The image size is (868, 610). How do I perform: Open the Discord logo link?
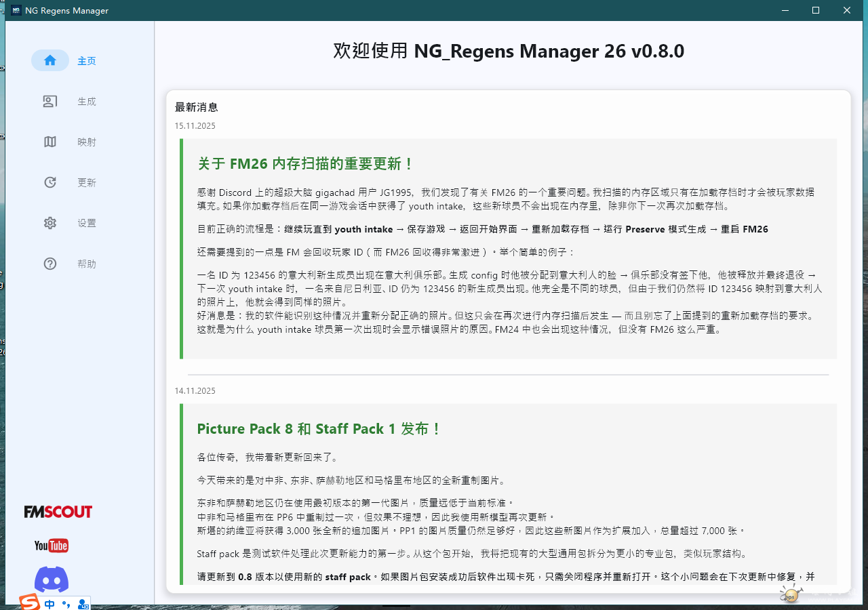(52, 579)
